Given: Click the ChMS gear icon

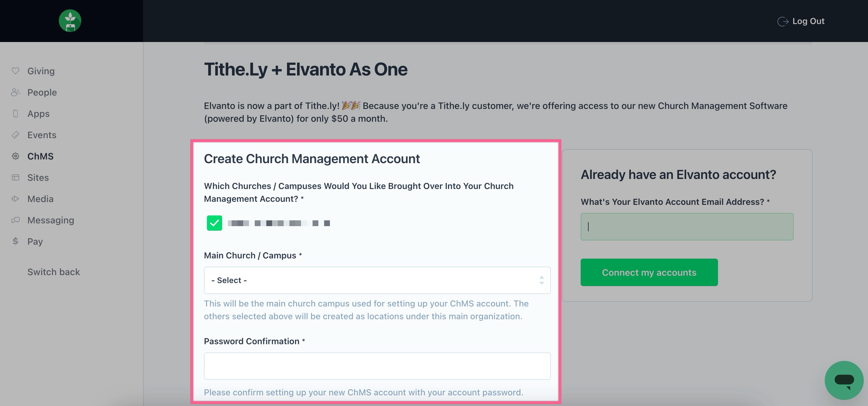Looking at the screenshot, I should coord(16,156).
